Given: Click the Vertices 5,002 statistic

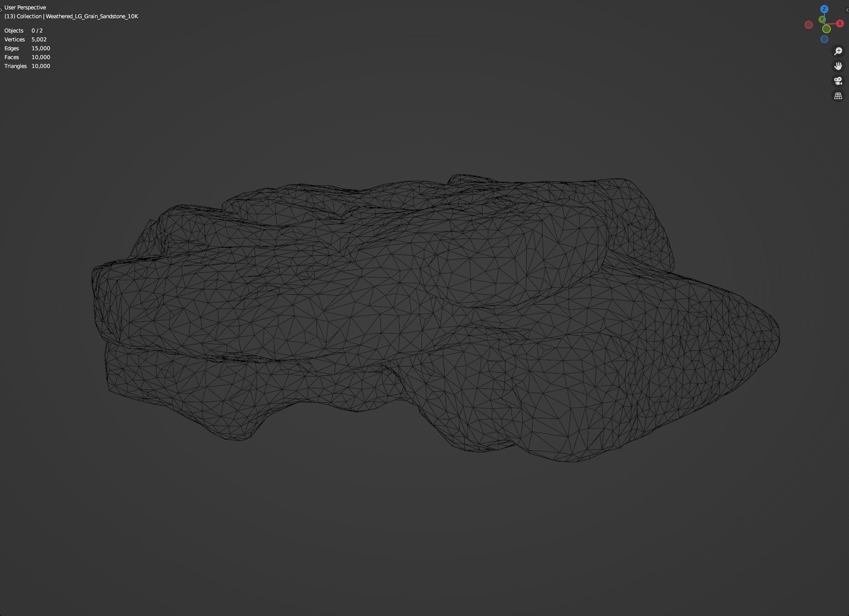Looking at the screenshot, I should point(26,39).
